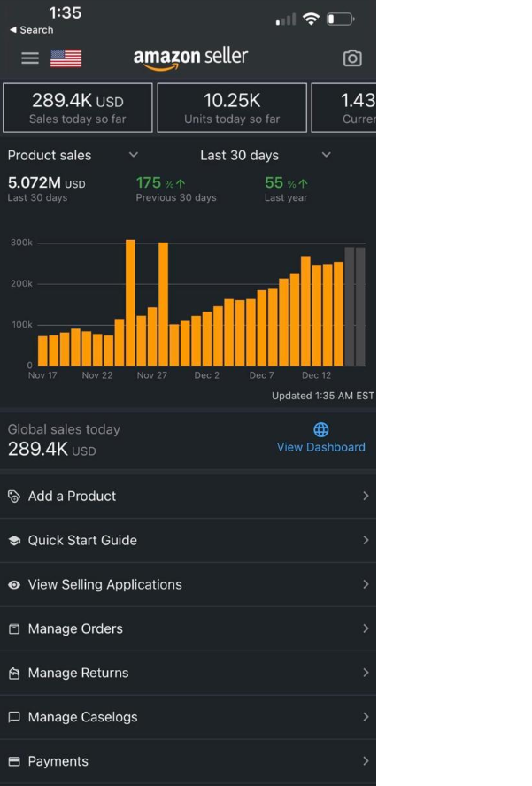Tap the battery indicator
Image resolution: width=532 pixels, height=786 pixels.
tap(341, 19)
